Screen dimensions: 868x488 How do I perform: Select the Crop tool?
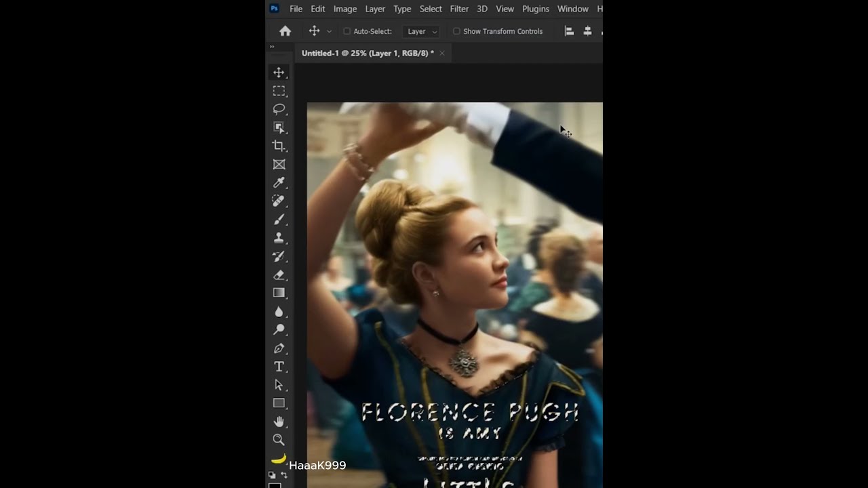click(279, 146)
